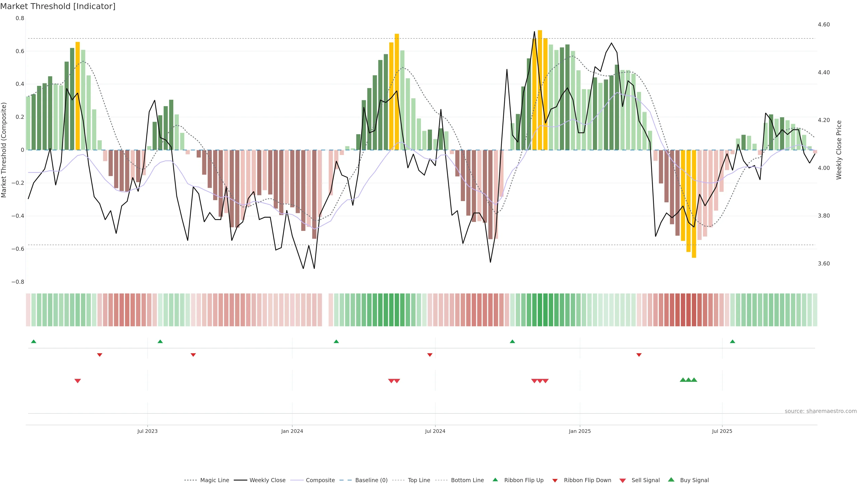Toggle the Composite legend entry
The image size is (868, 488).
320,480
